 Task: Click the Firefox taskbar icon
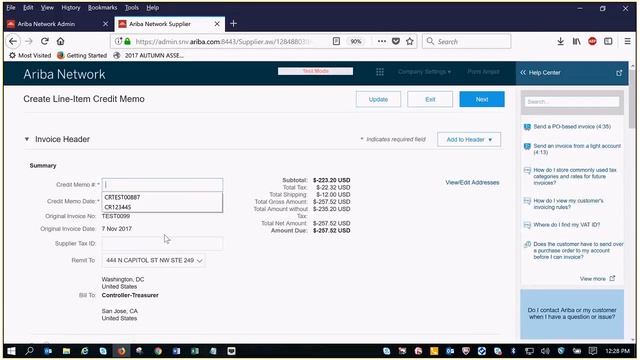coord(121,351)
